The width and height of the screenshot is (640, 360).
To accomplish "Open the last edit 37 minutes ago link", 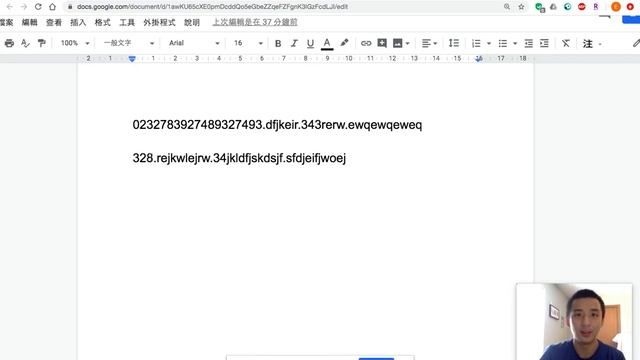I will tap(255, 22).
